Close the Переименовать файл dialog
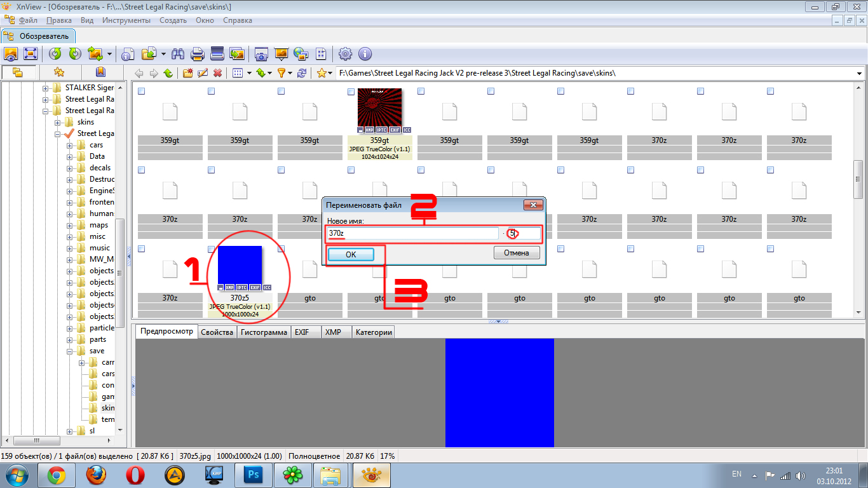This screenshot has width=868, height=488. [533, 205]
